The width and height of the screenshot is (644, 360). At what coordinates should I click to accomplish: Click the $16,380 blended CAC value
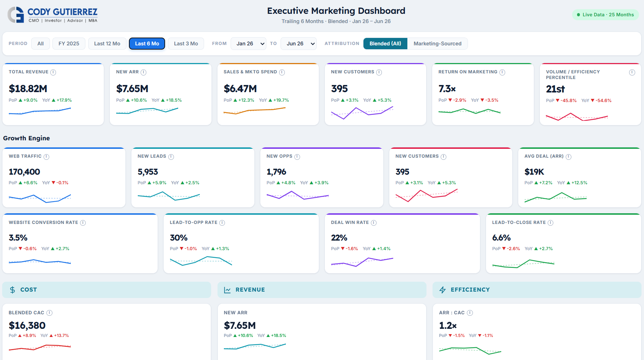click(x=27, y=325)
